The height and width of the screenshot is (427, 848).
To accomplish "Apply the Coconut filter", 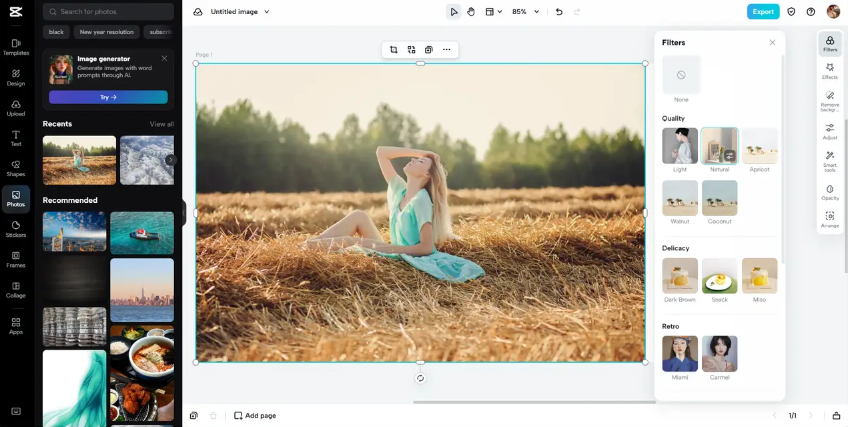I will tap(719, 198).
